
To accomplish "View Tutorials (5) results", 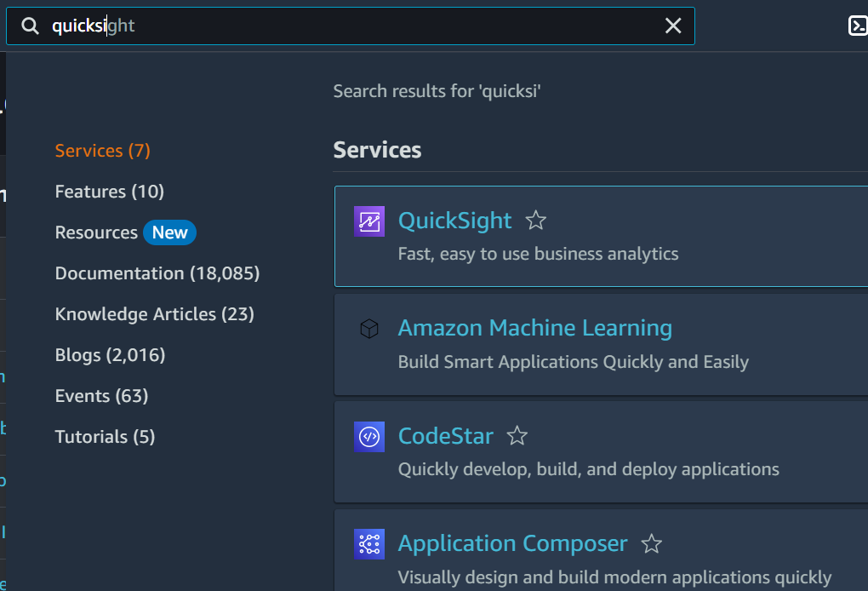I will click(x=105, y=436).
